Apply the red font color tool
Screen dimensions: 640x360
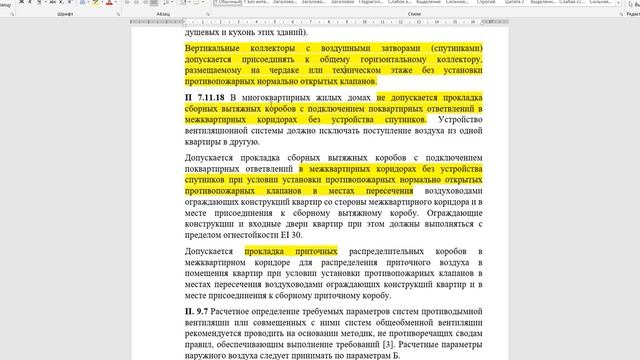click(109, 2)
